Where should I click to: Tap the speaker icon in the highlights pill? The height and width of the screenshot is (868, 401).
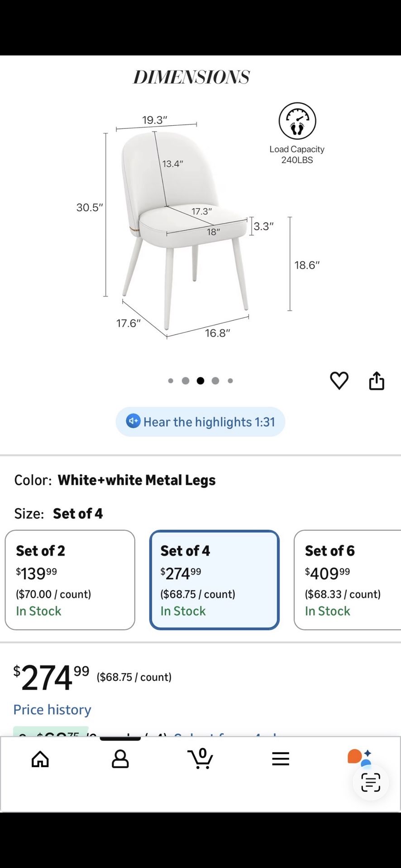click(x=133, y=421)
